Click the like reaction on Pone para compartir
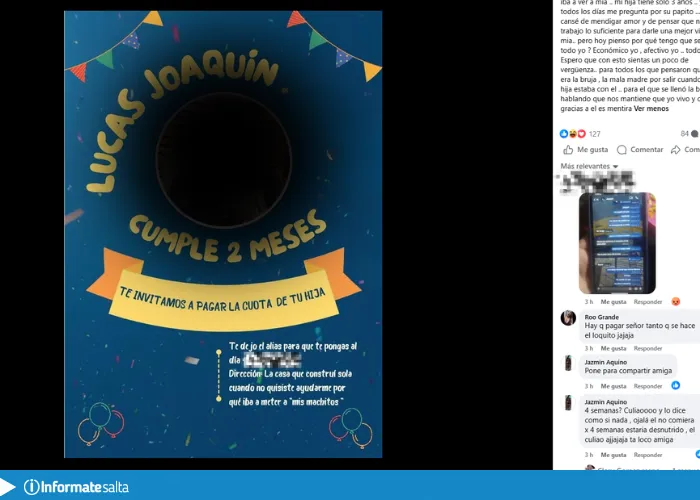This screenshot has height=500, width=700. pyautogui.click(x=676, y=385)
